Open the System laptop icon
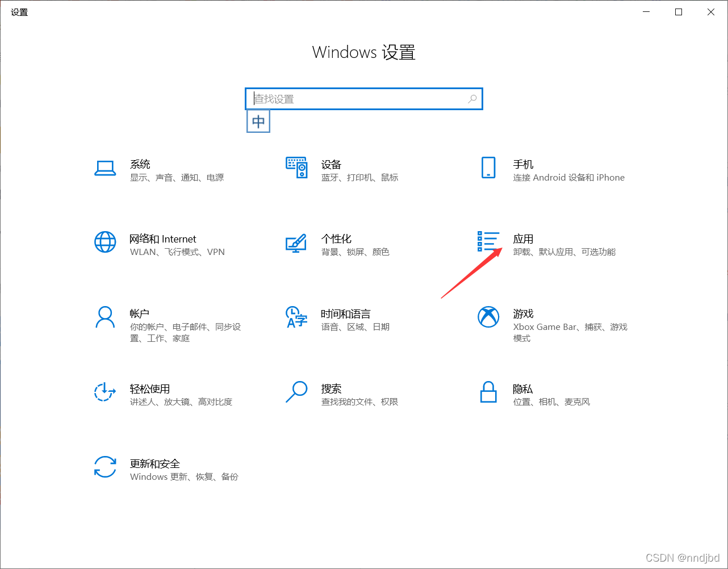 tap(105, 168)
